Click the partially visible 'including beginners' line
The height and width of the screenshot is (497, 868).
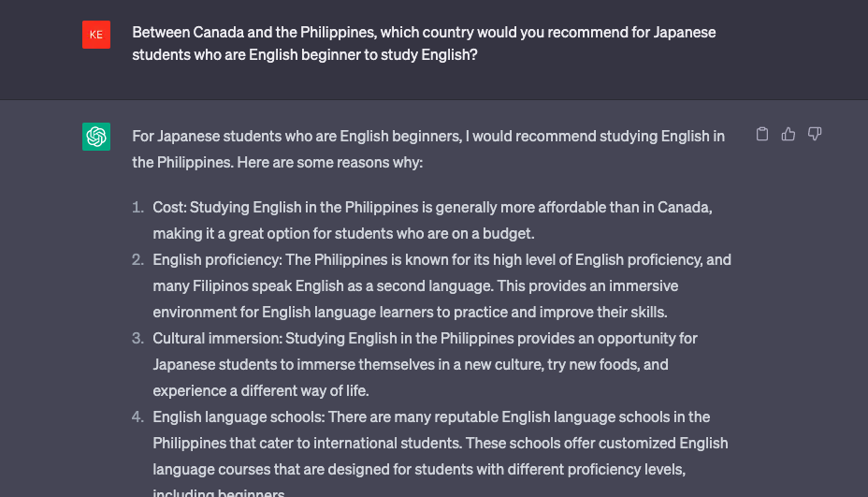[219, 492]
